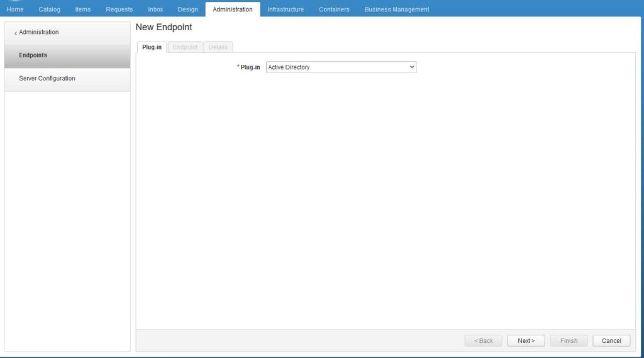Click the disabled Details wizard tab
This screenshot has height=358, width=644.
[218, 47]
